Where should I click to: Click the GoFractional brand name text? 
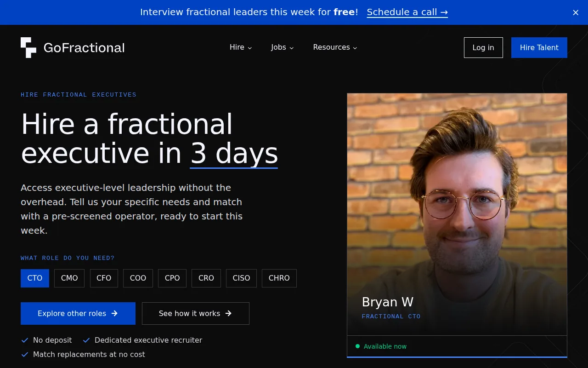[x=84, y=47]
